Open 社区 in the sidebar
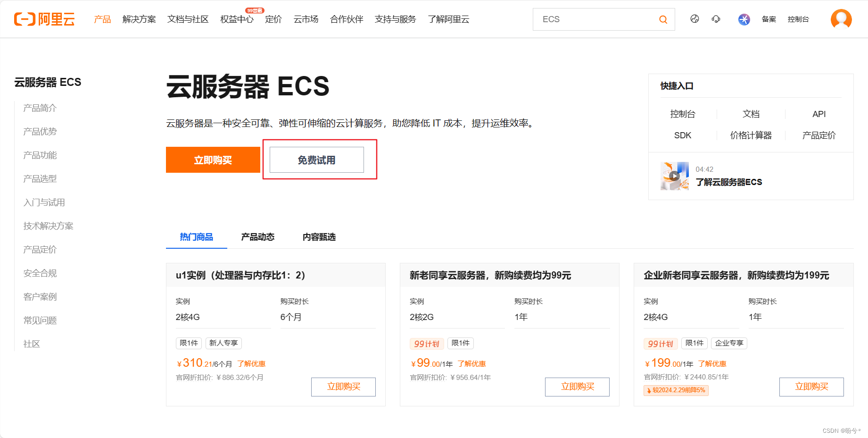The width and height of the screenshot is (868, 438). pyautogui.click(x=32, y=344)
